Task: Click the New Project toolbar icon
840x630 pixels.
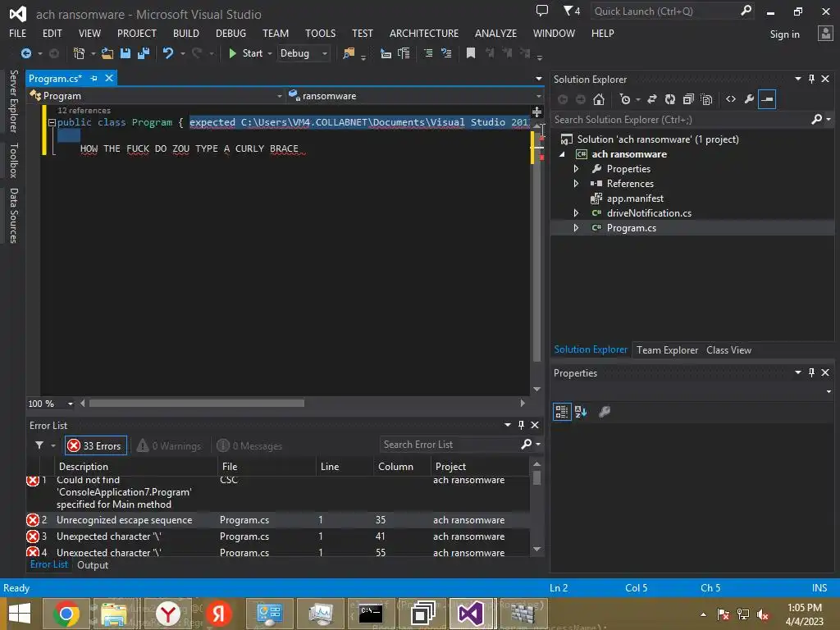Action: click(79, 53)
